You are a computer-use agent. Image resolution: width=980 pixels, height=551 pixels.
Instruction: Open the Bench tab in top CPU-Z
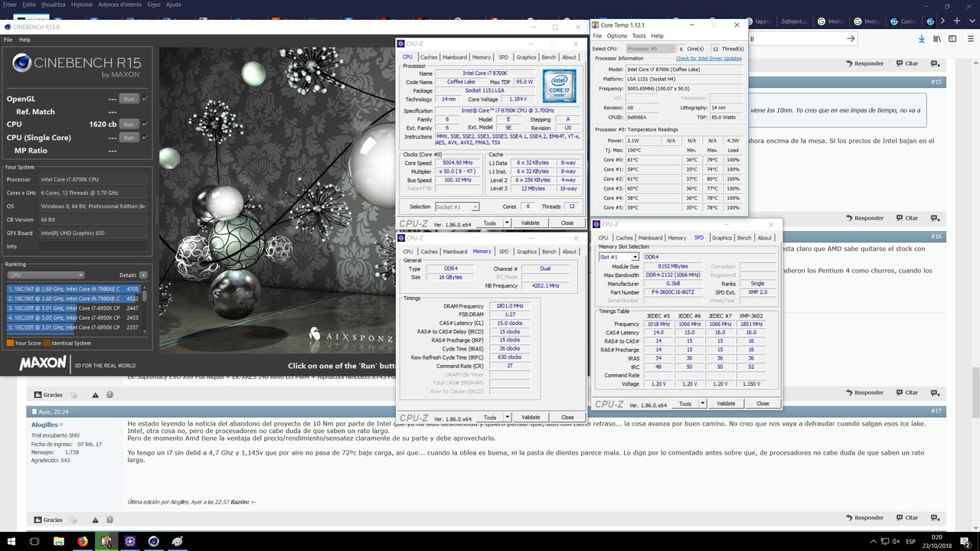pos(549,57)
